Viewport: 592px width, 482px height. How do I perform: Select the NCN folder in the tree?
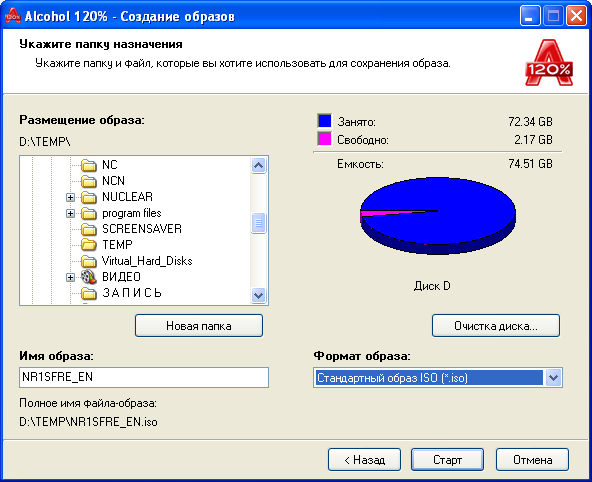click(x=113, y=181)
